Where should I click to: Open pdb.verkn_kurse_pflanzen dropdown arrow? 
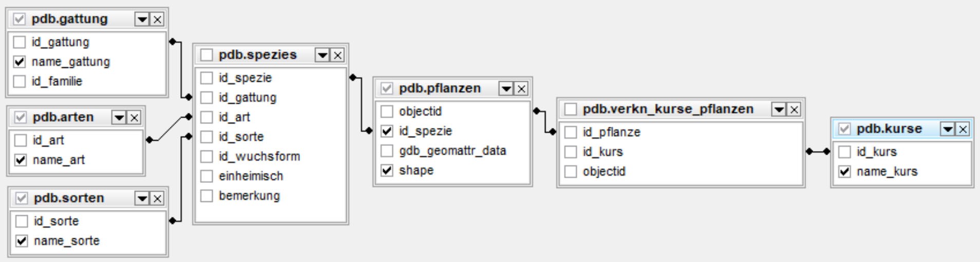(x=779, y=109)
